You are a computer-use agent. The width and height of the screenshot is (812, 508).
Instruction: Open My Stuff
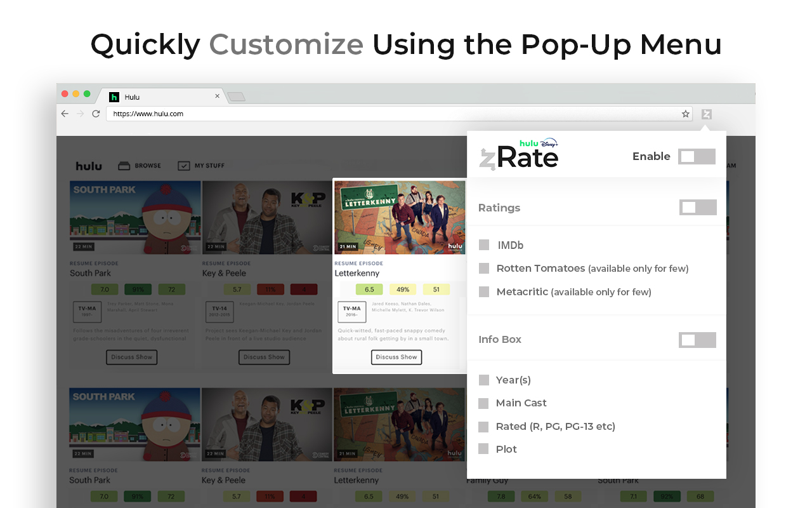[201, 166]
